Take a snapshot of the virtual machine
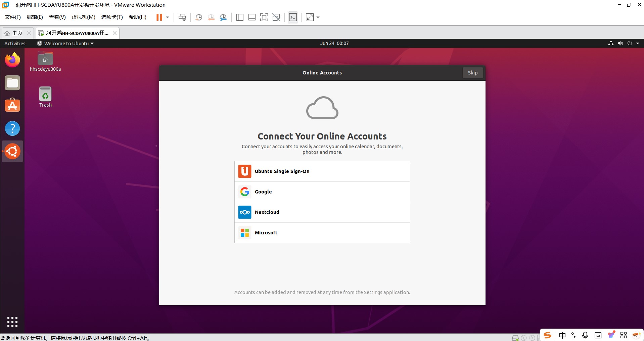This screenshot has width=644, height=341. tap(199, 17)
